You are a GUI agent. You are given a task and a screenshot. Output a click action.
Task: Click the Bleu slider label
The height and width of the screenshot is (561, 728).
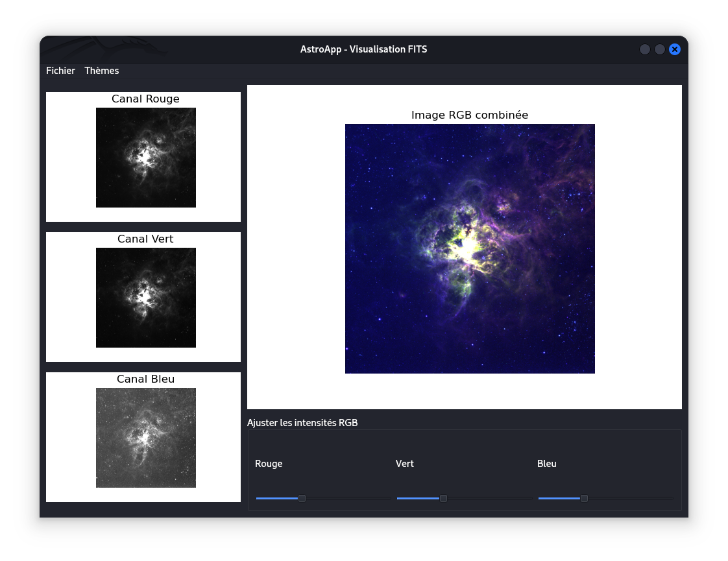click(x=546, y=464)
